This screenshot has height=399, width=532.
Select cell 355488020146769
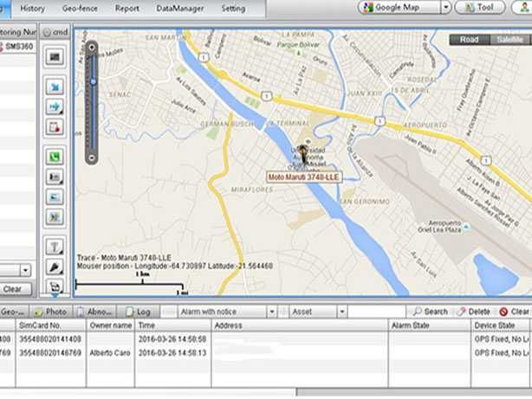pos(50,353)
